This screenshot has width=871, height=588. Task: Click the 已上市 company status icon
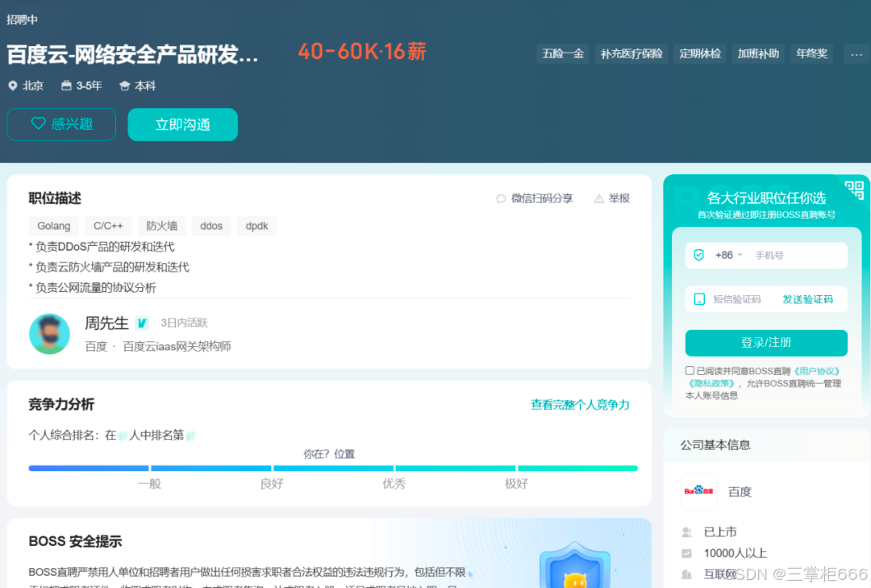tap(686, 532)
